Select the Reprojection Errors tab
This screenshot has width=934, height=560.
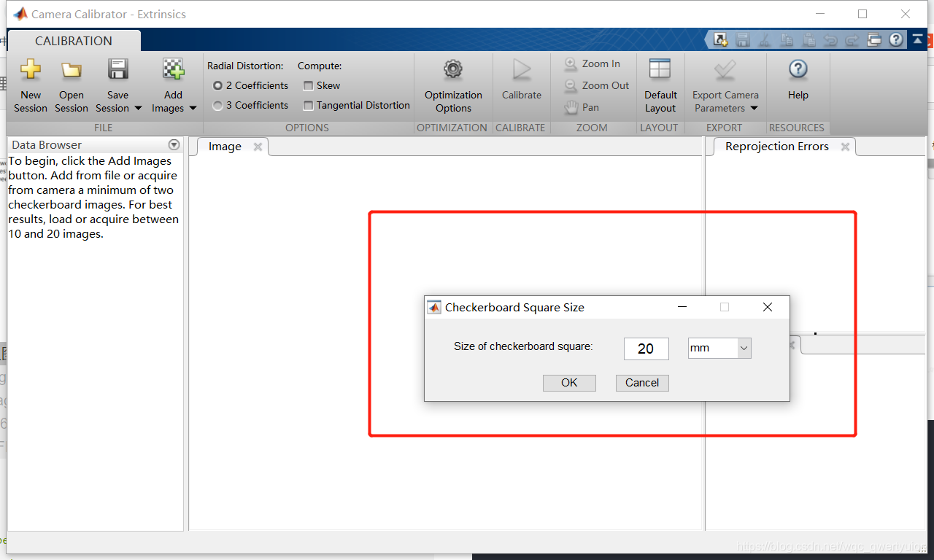777,147
